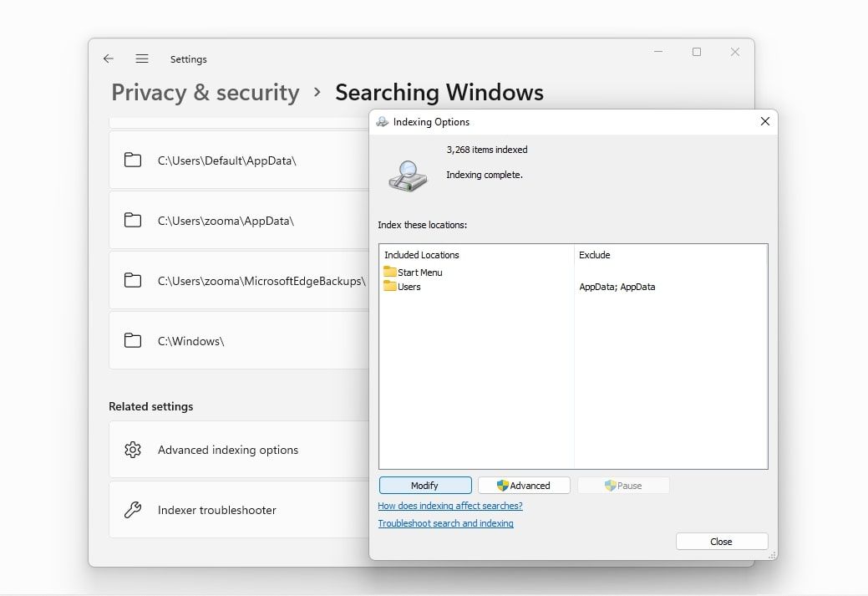The width and height of the screenshot is (868, 596).
Task: Select the C:\Users\zooma\MicrosoftEdgeBackups\ row
Action: (x=239, y=280)
